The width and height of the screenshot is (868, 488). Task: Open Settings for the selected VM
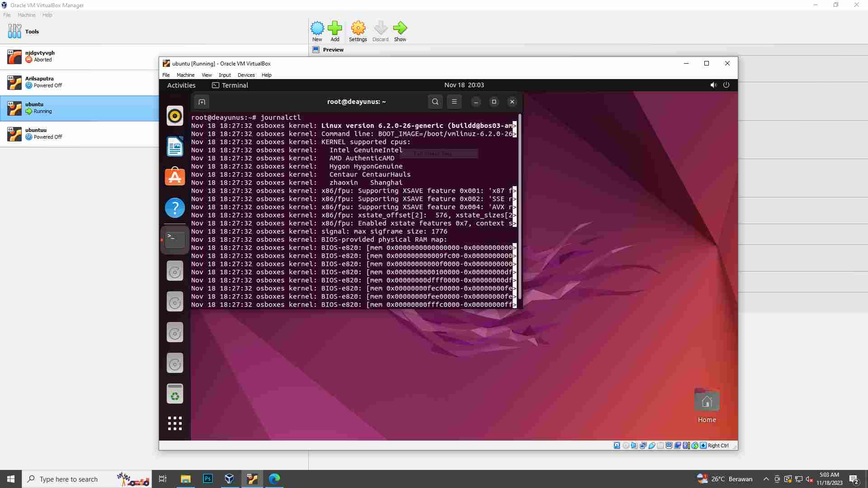pos(358,31)
